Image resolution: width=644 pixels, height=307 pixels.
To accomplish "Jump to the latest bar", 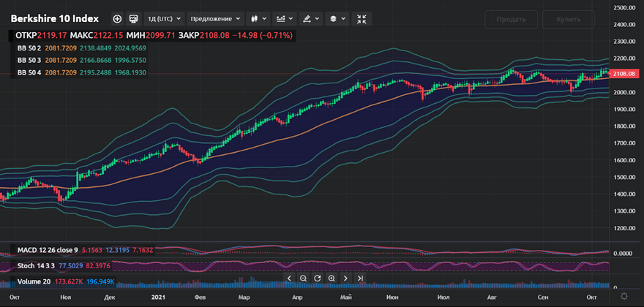I will (x=360, y=278).
